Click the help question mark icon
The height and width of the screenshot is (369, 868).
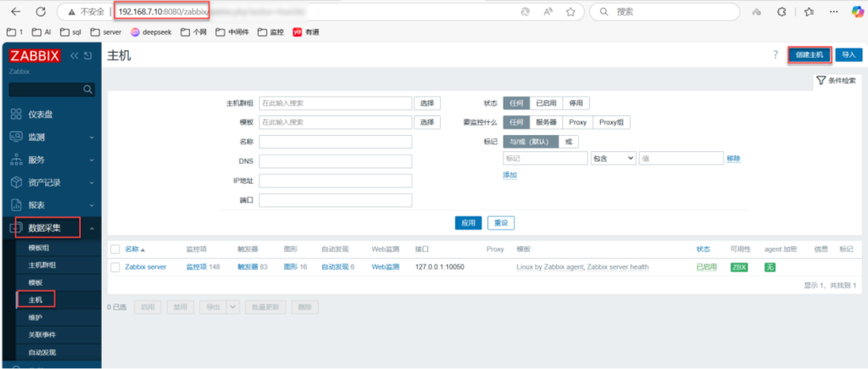tap(775, 55)
